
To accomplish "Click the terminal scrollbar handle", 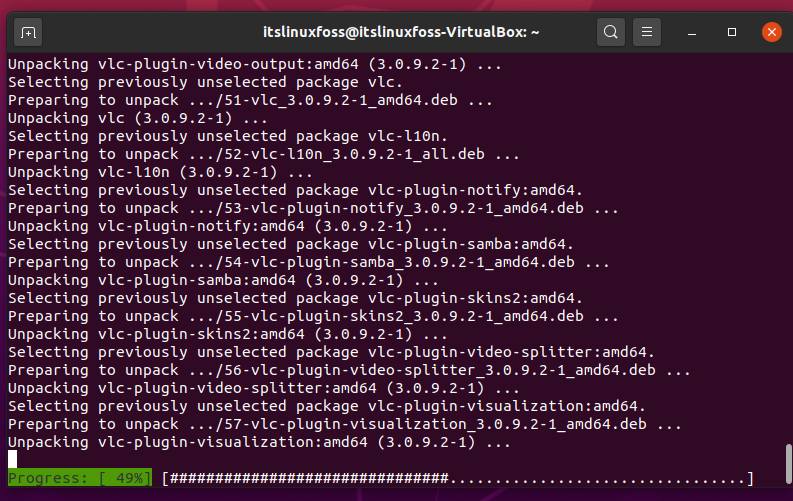I will (x=788, y=464).
